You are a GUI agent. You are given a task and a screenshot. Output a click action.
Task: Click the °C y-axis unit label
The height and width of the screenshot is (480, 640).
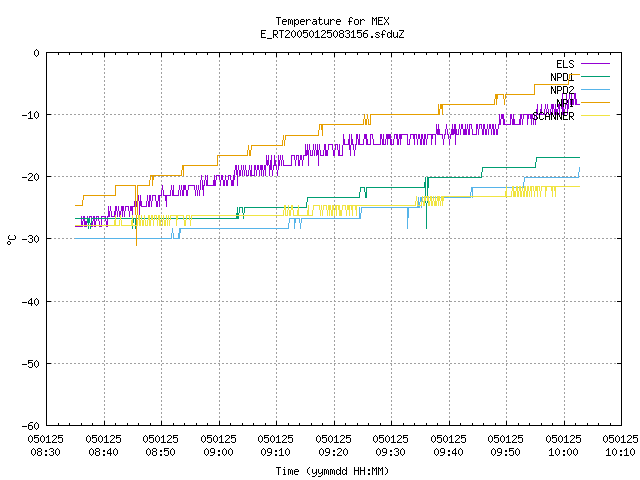(11, 240)
